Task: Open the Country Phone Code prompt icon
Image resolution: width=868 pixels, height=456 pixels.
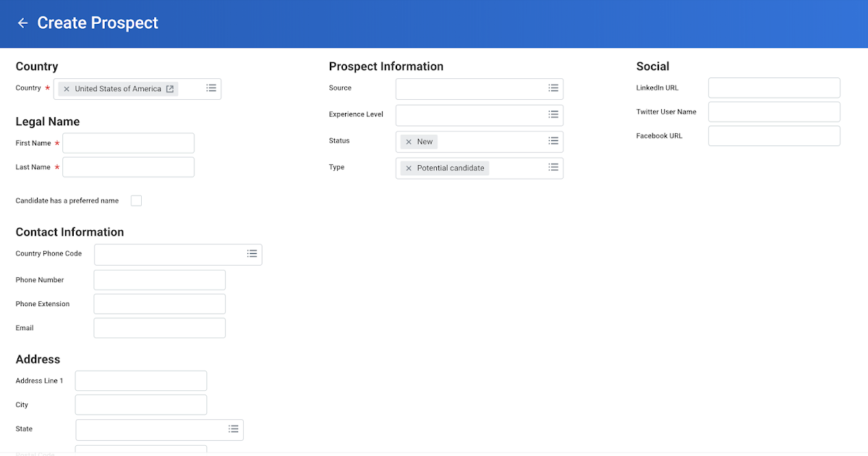Action: (252, 254)
